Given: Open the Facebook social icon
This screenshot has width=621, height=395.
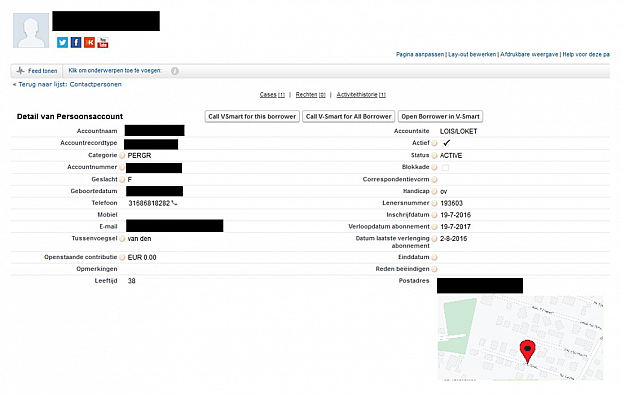Looking at the screenshot, I should (x=76, y=42).
